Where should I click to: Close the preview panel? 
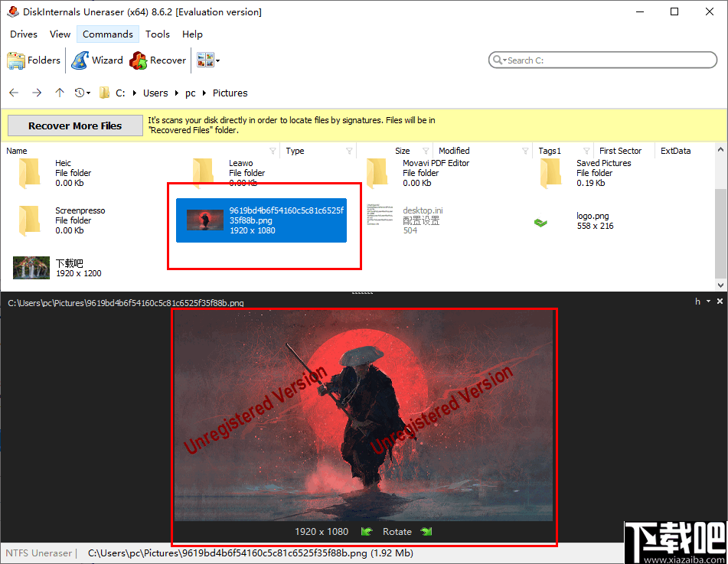coord(720,302)
